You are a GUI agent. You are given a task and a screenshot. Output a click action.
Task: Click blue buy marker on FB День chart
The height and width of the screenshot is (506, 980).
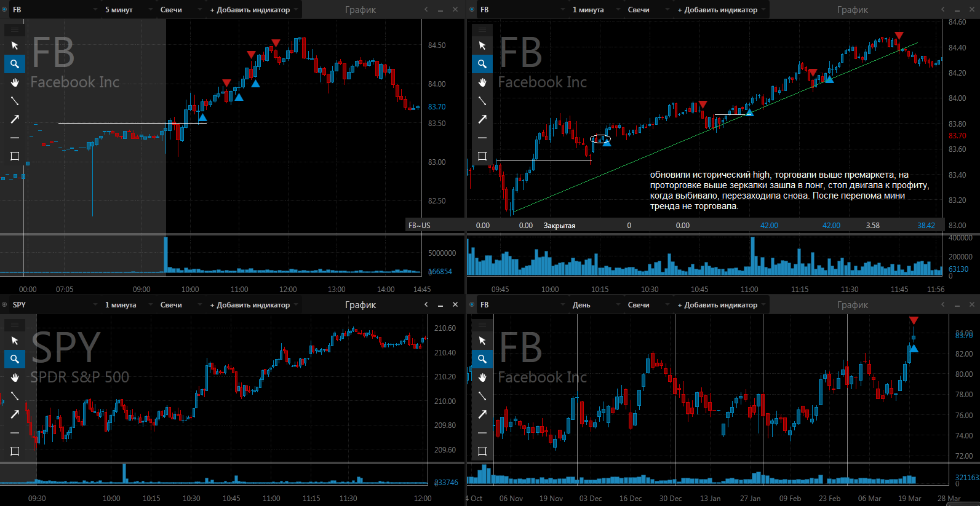[914, 349]
